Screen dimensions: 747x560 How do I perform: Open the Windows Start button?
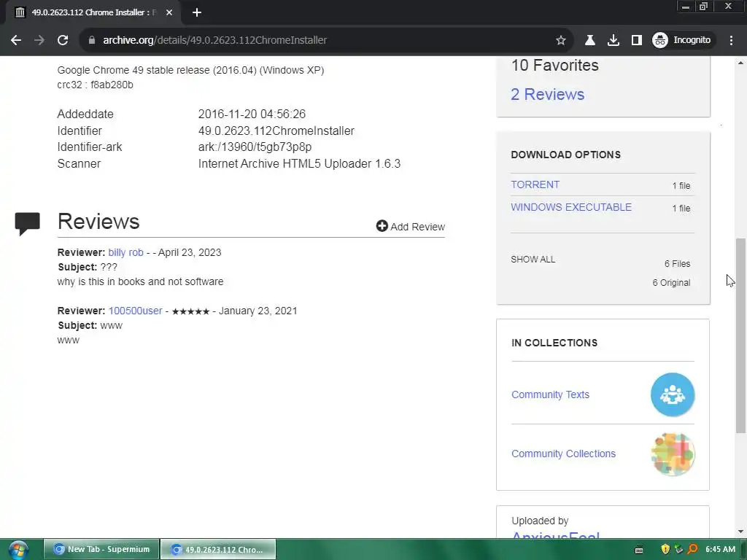click(18, 550)
